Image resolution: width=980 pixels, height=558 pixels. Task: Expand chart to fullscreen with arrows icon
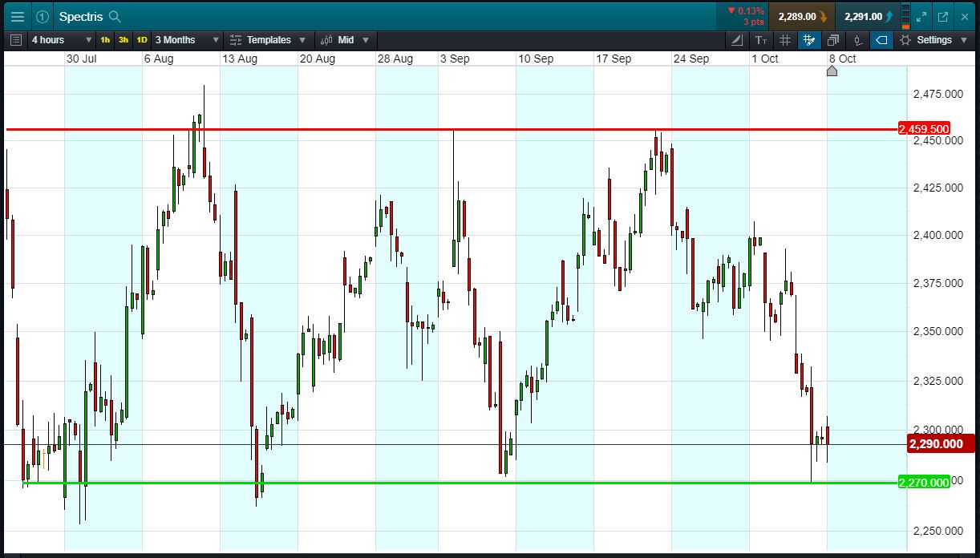pos(921,16)
